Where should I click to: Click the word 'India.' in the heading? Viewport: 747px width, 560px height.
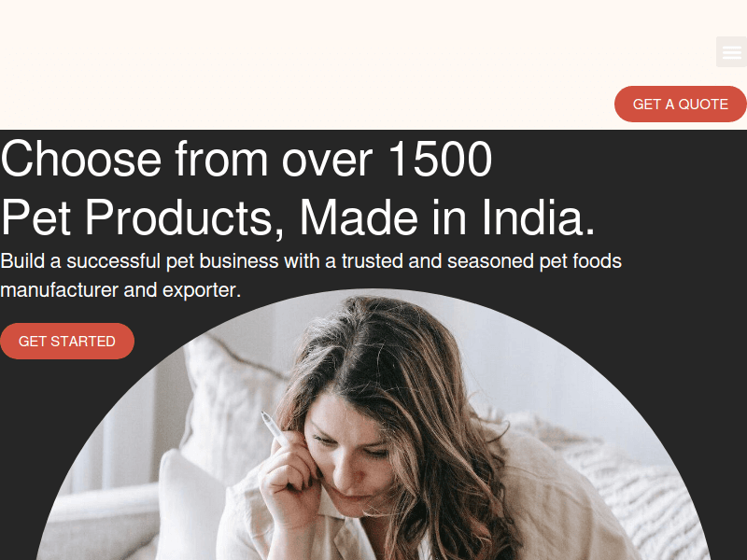(539, 217)
